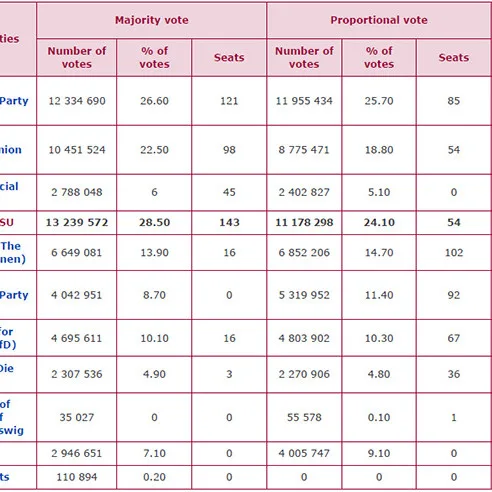
Task: Click the 55 578 votes cell
Action: tap(304, 417)
